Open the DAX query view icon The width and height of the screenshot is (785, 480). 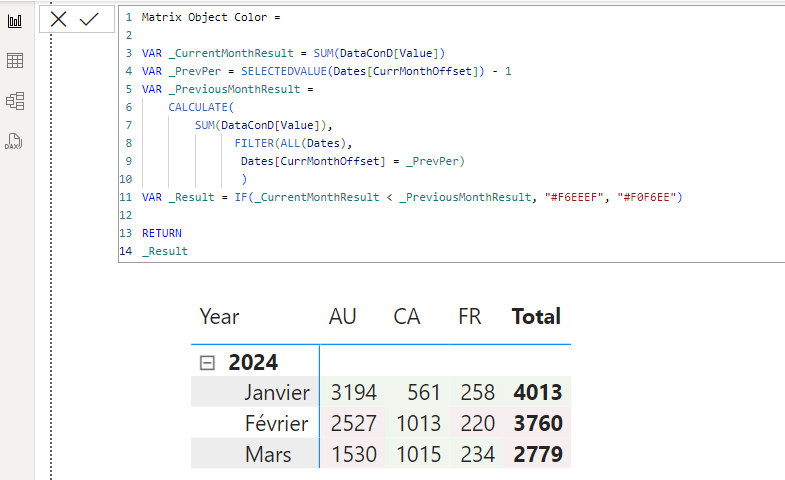14,141
